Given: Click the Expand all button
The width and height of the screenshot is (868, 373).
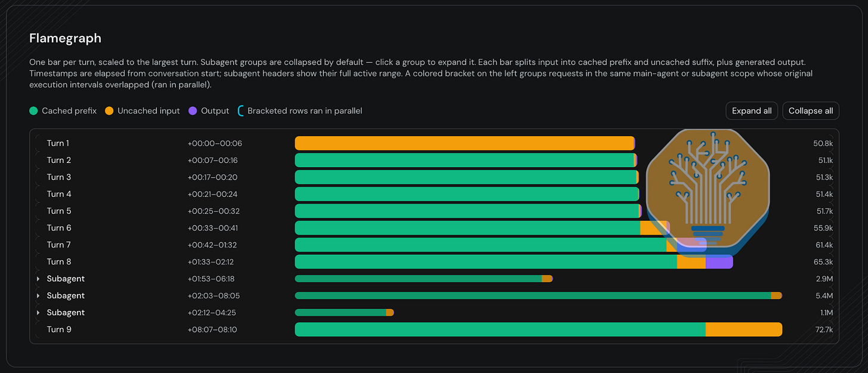Looking at the screenshot, I should pyautogui.click(x=751, y=111).
